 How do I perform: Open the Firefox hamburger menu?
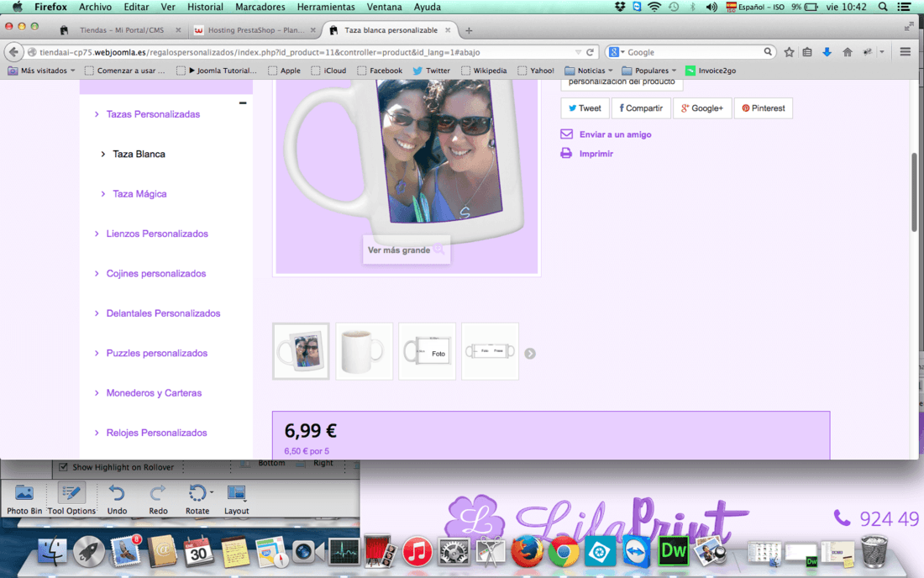(x=906, y=52)
